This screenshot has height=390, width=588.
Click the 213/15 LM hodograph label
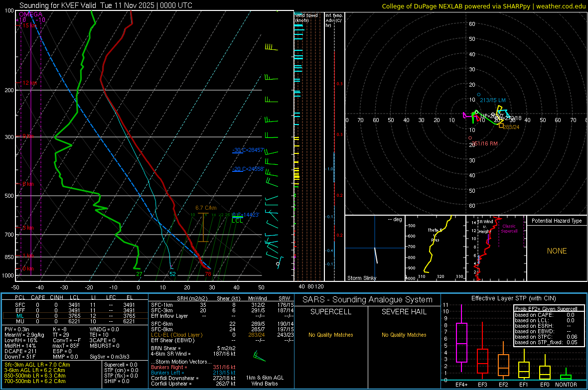pyautogui.click(x=493, y=100)
